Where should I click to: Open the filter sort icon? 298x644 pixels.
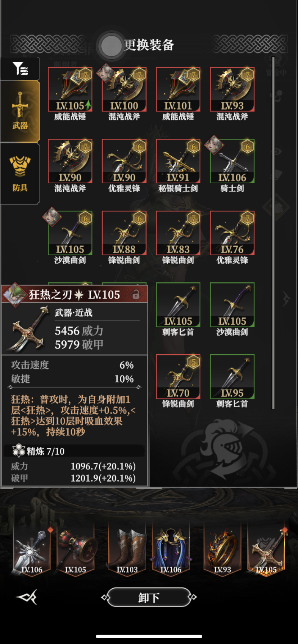click(x=20, y=69)
